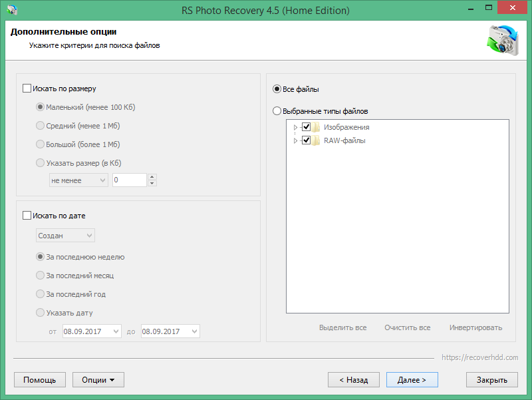Open the не менее size dropdown
Viewport: 532px width, 400px height.
pos(78,180)
